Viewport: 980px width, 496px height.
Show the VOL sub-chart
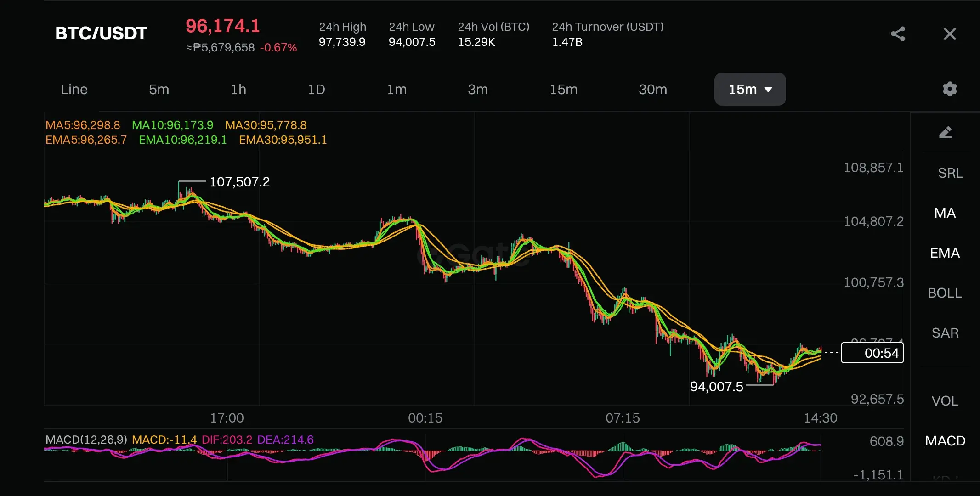coord(945,401)
